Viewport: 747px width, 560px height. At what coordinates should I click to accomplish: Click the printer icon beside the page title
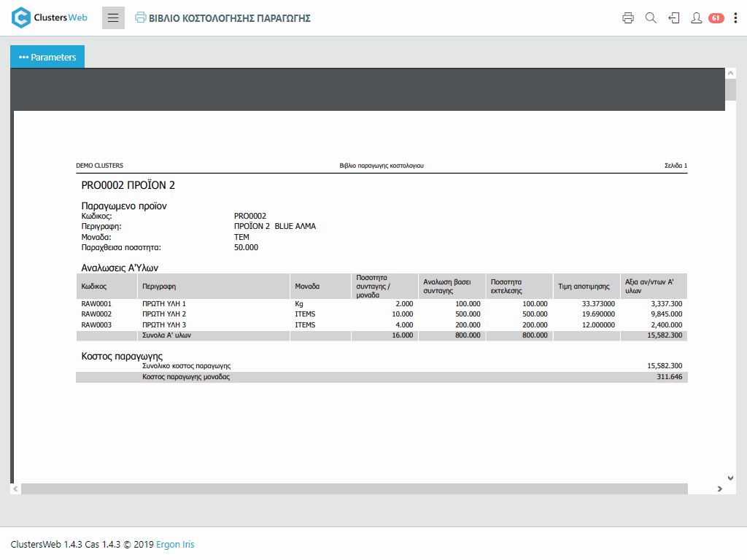[141, 17]
